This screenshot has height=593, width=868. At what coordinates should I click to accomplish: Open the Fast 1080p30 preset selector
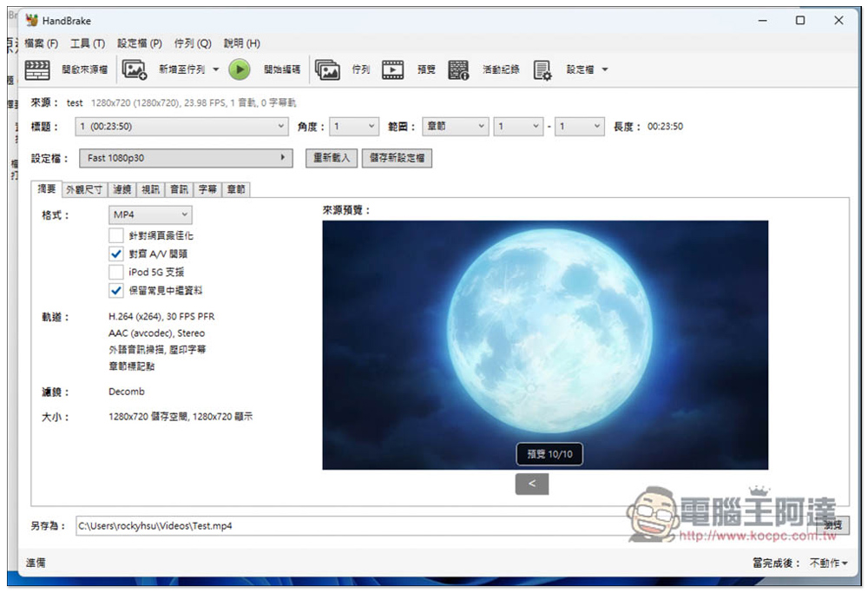click(186, 158)
